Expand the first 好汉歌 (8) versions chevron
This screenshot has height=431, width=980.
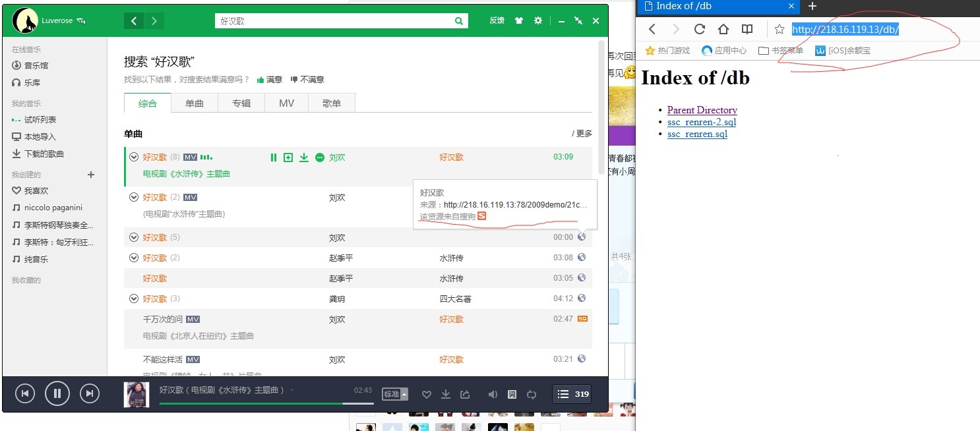point(134,158)
